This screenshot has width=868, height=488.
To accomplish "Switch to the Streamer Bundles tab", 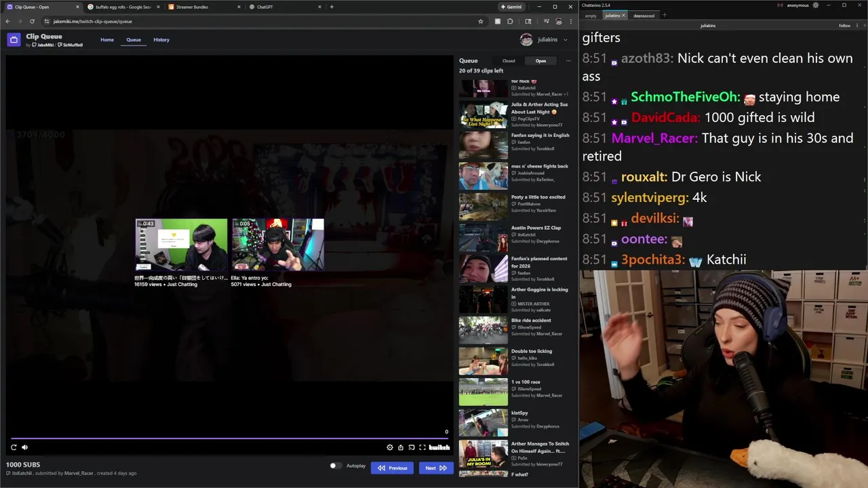I will point(203,7).
